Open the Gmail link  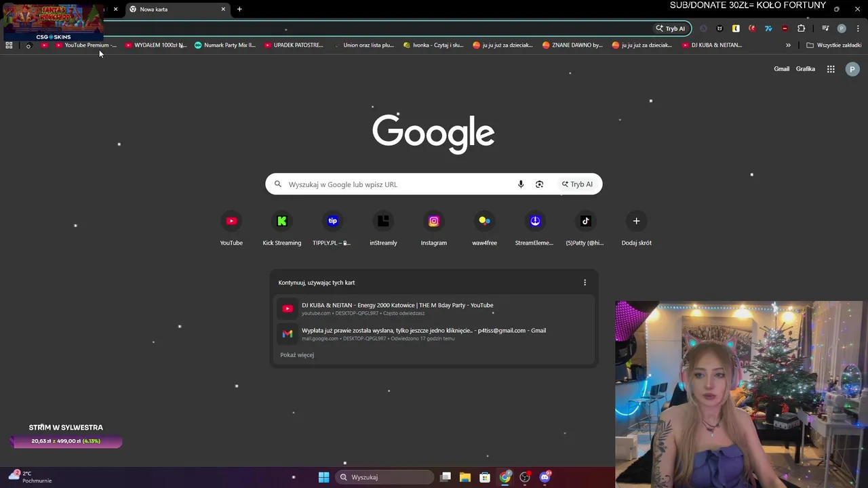click(x=781, y=69)
